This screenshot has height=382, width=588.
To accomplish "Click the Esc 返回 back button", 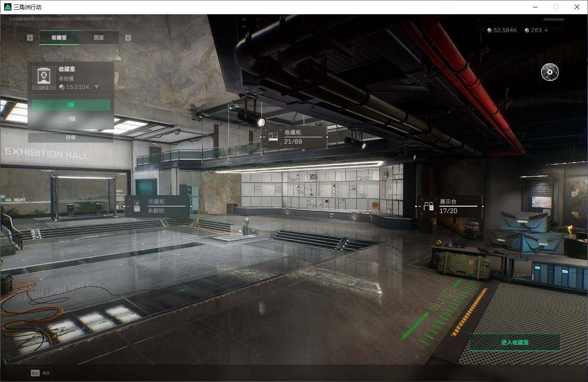I will point(40,373).
